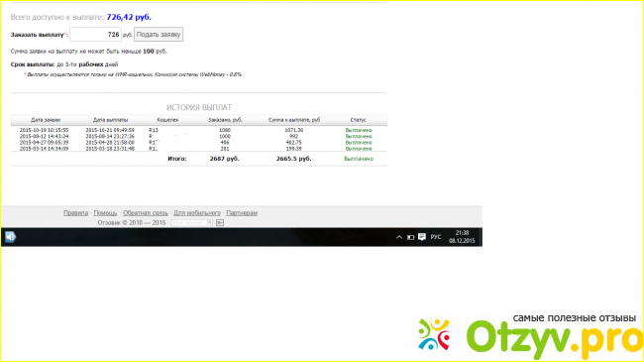Click the speaker icon on the taskbar
The height and width of the screenshot is (362, 644).
pyautogui.click(x=10, y=236)
